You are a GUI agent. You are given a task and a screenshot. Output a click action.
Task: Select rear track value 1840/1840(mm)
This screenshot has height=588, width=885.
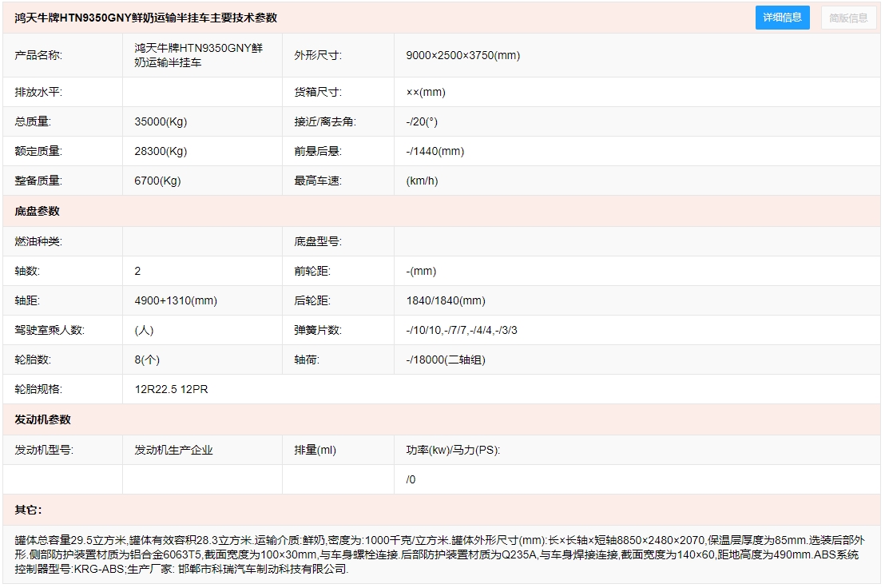(446, 300)
